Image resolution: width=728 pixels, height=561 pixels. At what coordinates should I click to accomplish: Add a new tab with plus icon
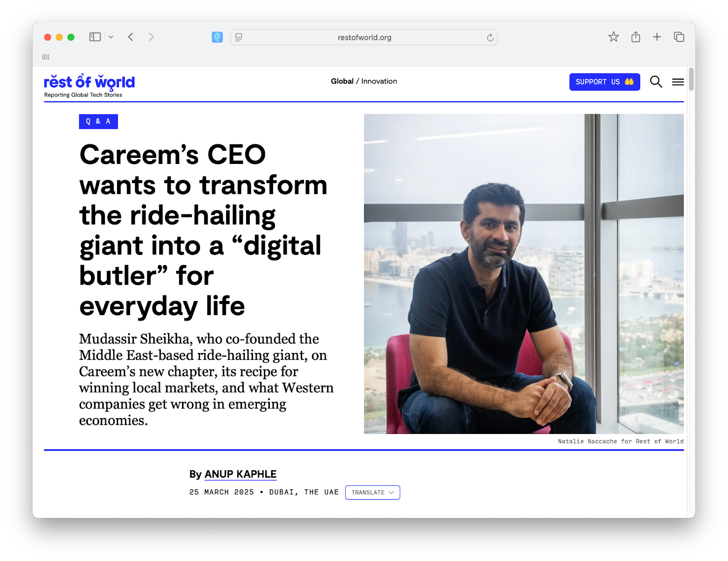point(657,37)
